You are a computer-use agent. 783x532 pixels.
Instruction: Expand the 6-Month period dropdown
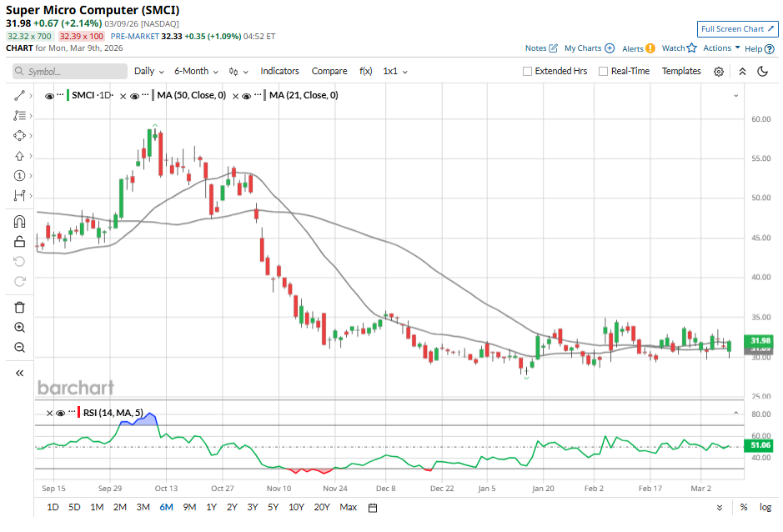tap(196, 72)
